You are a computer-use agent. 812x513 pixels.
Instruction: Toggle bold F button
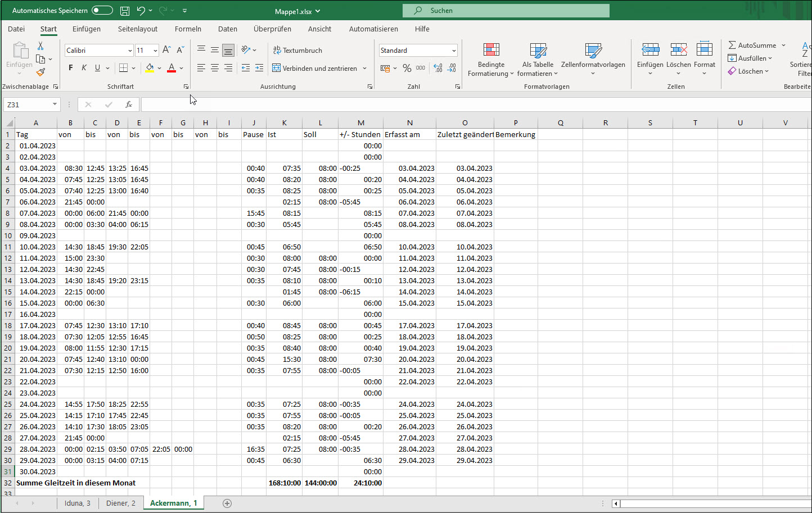[x=71, y=68]
